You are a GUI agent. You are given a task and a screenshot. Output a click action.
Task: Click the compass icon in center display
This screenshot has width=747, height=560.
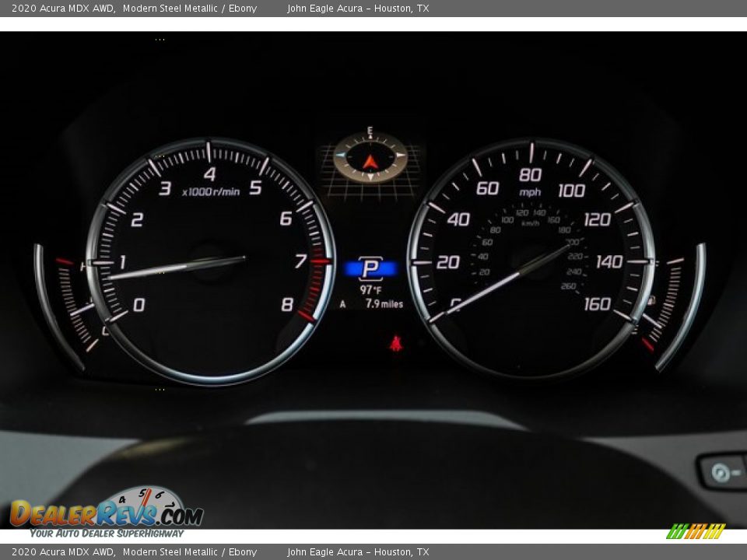pos(370,159)
